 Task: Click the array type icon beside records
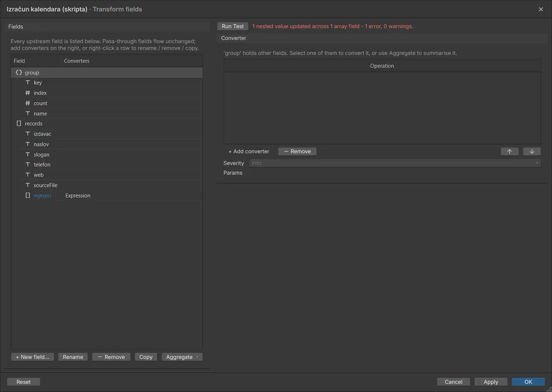[19, 123]
